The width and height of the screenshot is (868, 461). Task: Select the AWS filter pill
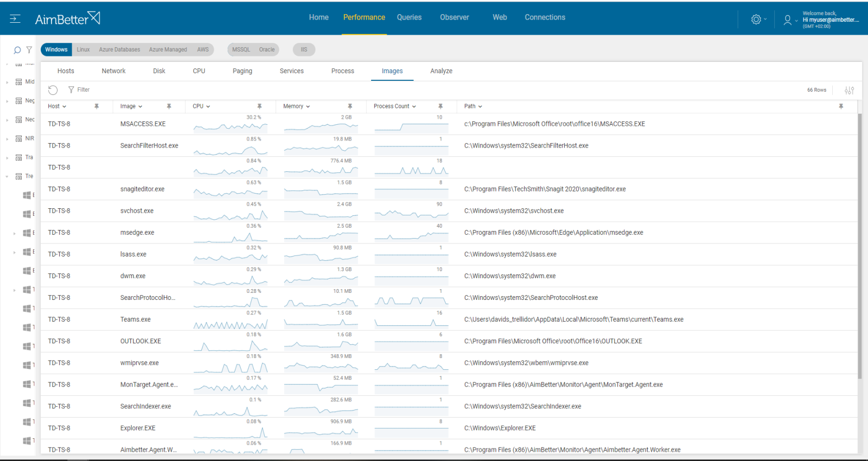203,49
